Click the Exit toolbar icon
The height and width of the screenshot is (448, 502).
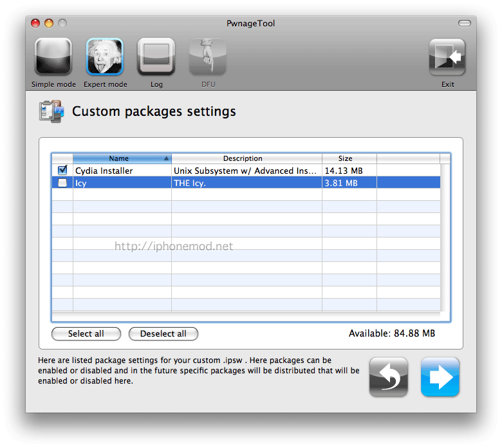coord(447,57)
